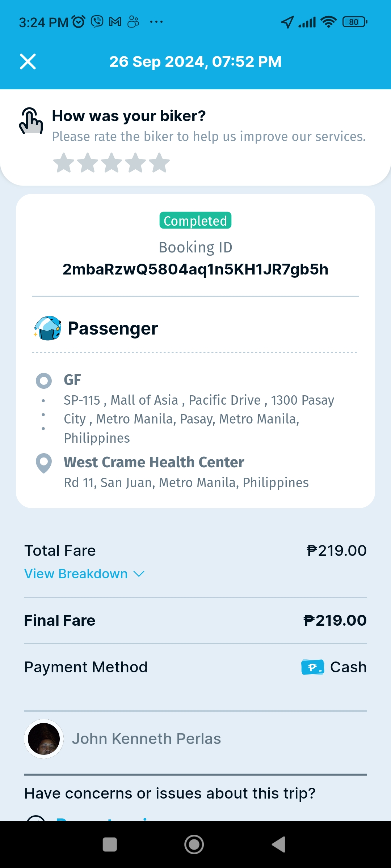This screenshot has width=391, height=868.
Task: Rate the biker two stars
Action: click(x=88, y=163)
